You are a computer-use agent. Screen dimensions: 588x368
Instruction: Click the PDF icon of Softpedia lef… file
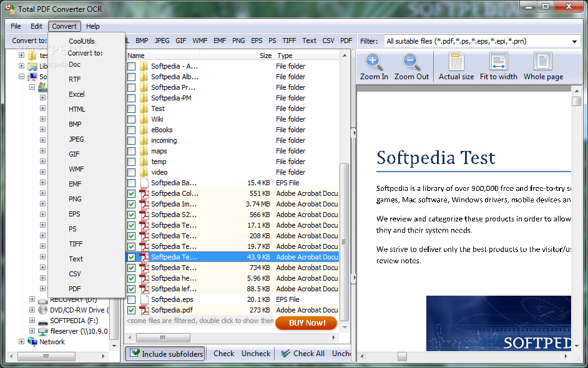[144, 289]
